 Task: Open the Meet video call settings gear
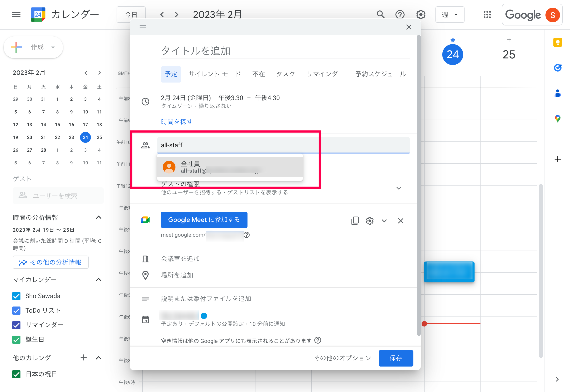click(370, 221)
